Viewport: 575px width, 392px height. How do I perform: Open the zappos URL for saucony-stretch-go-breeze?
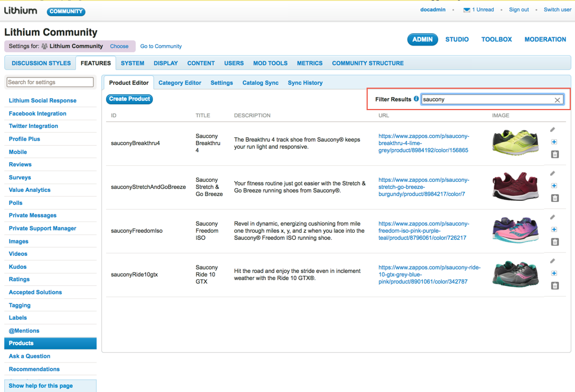(424, 187)
